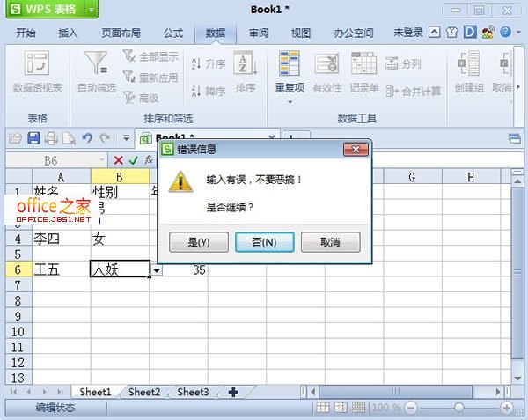Click Sort Descending (降序) icon
The width and height of the screenshot is (528, 420).
coord(196,91)
